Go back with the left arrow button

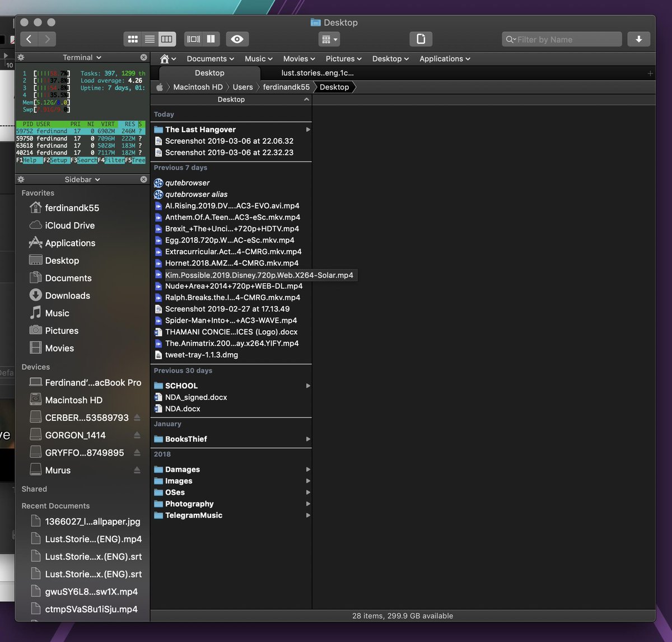29,39
